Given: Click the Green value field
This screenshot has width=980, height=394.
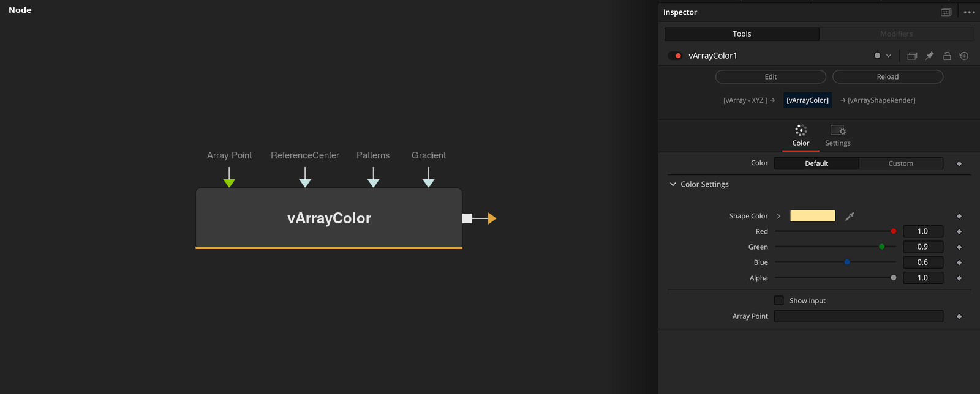Looking at the screenshot, I should tap(922, 247).
